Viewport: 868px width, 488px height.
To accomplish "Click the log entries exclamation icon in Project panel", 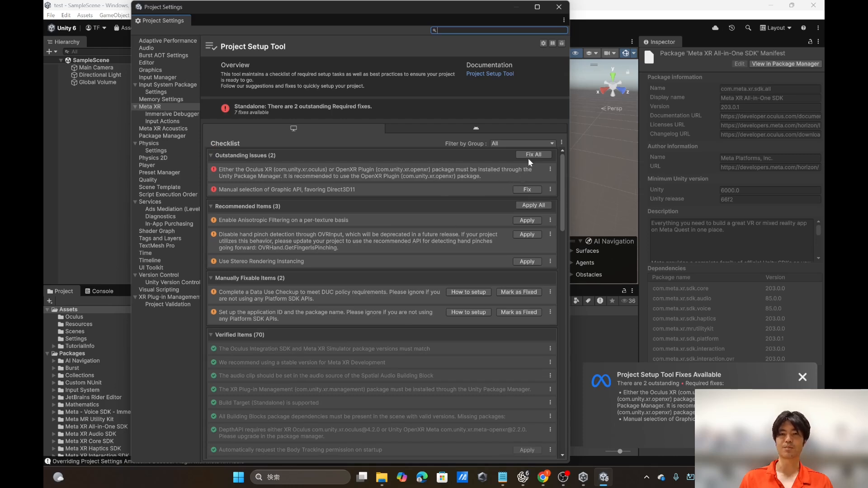I will 600,300.
